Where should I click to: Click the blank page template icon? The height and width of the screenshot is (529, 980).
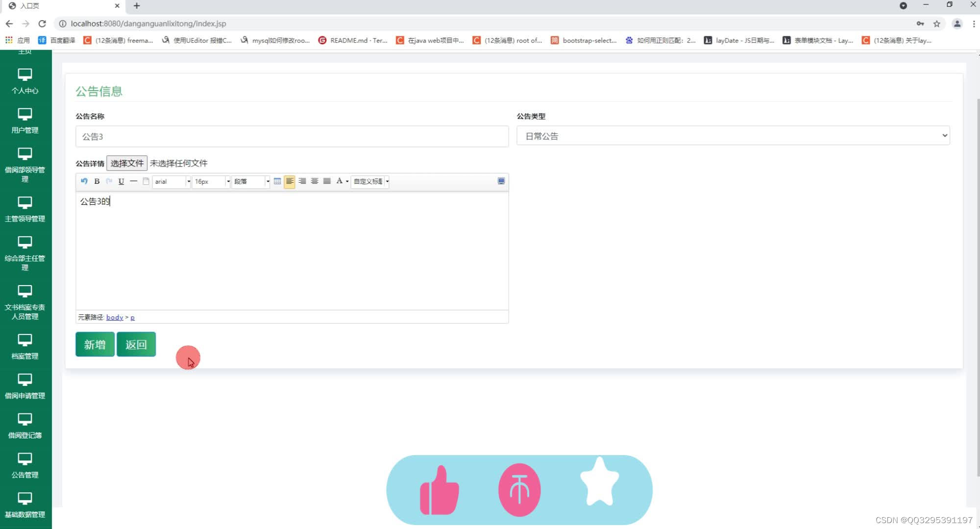[x=146, y=181]
